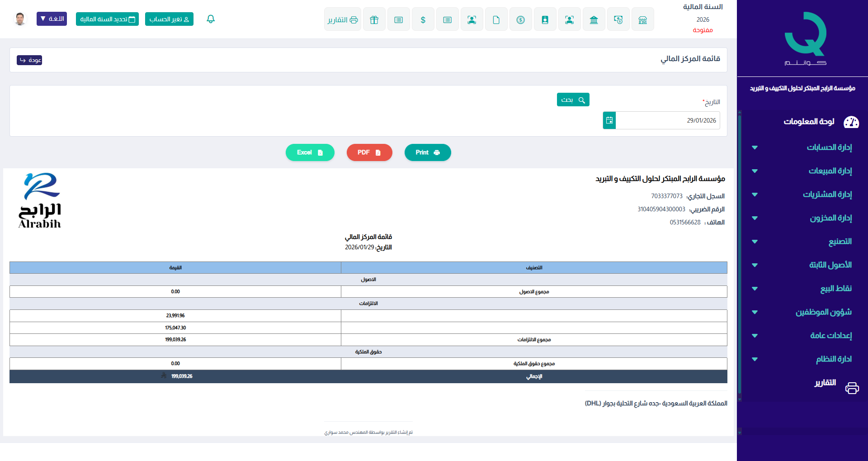Open the bank building icon shortcut

[594, 19]
